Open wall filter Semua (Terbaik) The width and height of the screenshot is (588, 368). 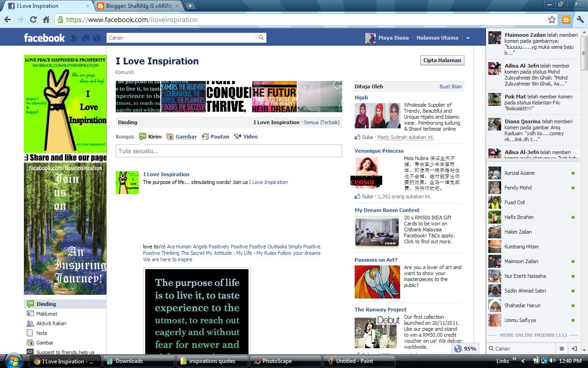(x=322, y=122)
